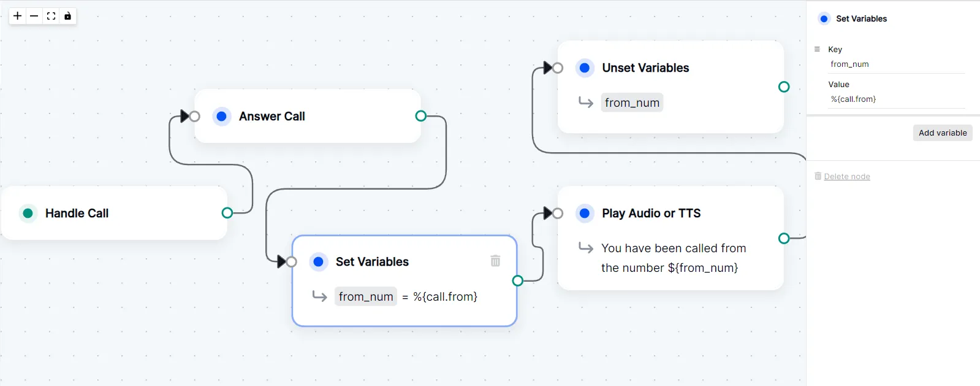This screenshot has height=386, width=980.
Task: Click the zoom in plus button
Action: point(18,16)
